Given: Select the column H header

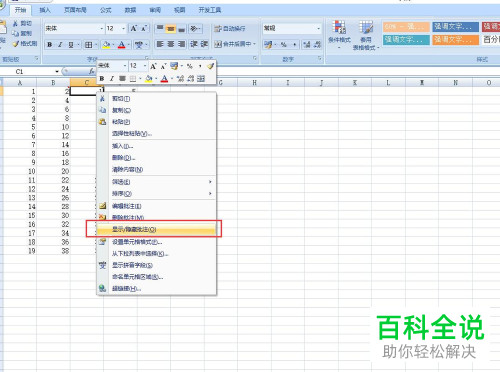Looking at the screenshot, I should pyautogui.click(x=254, y=83).
